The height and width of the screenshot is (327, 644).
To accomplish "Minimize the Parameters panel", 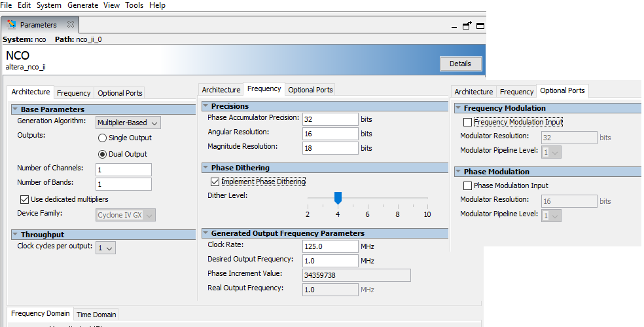I will click(x=454, y=27).
